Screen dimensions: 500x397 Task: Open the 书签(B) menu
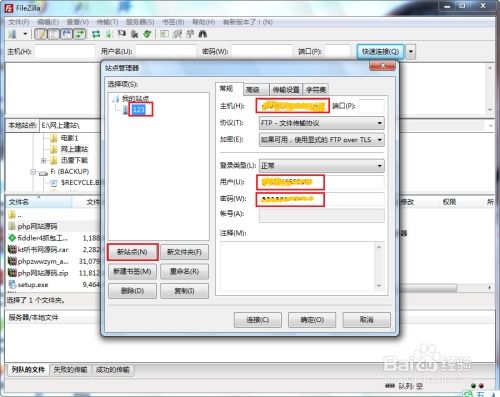coord(173,22)
